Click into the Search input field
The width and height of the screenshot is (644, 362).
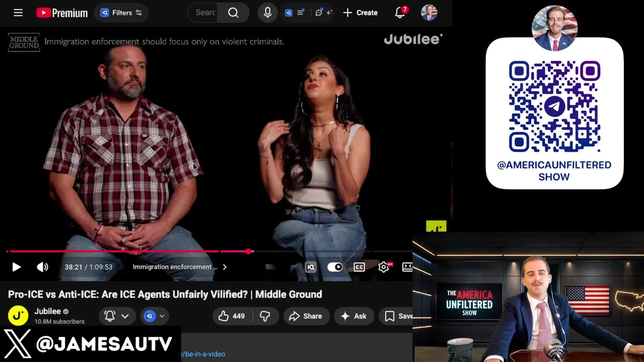click(203, 13)
